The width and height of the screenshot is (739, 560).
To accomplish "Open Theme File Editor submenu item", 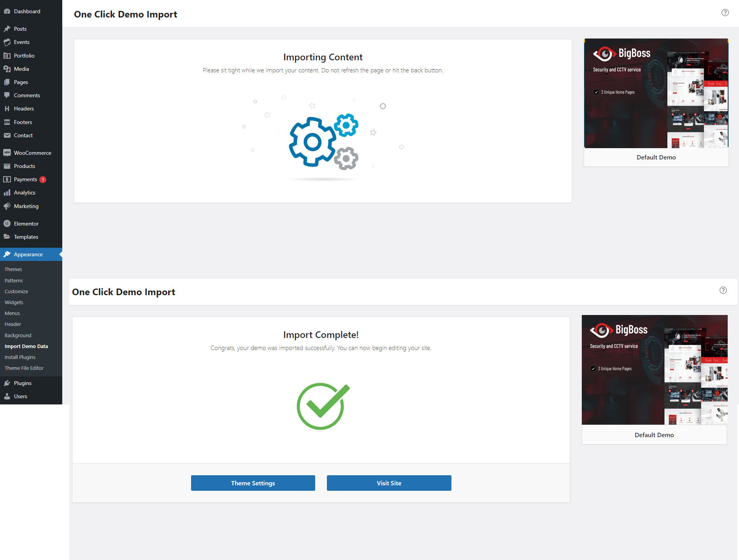I will coord(24,368).
